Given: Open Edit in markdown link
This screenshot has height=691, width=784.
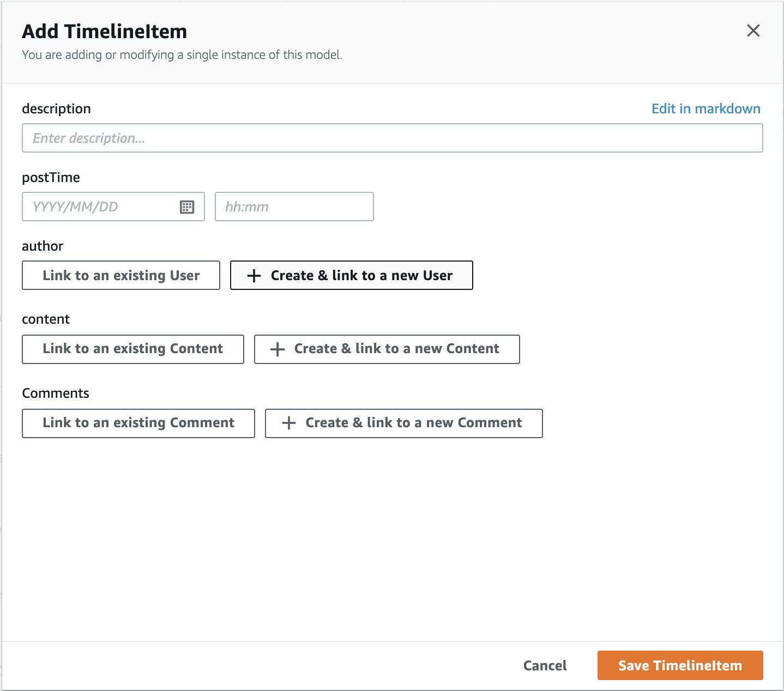Looking at the screenshot, I should click(705, 108).
